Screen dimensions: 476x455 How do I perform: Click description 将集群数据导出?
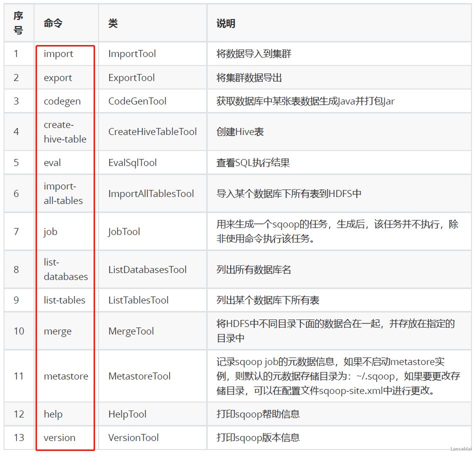[249, 78]
